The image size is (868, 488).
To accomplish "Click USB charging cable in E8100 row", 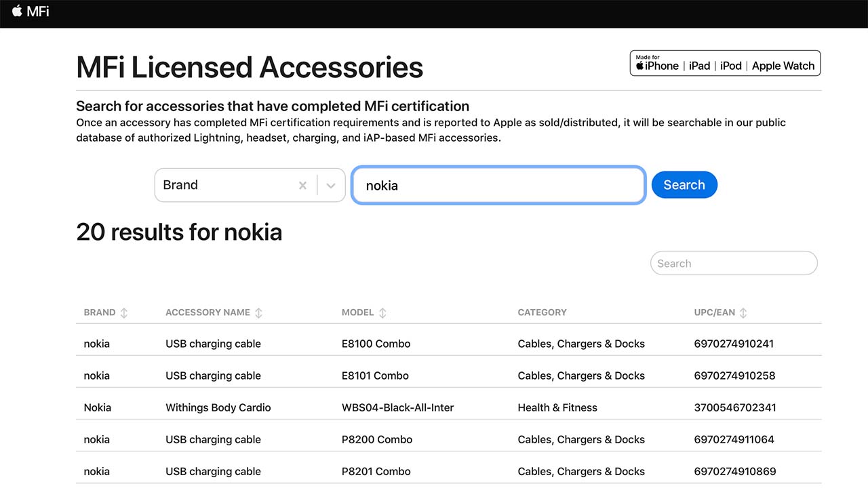I will 213,344.
